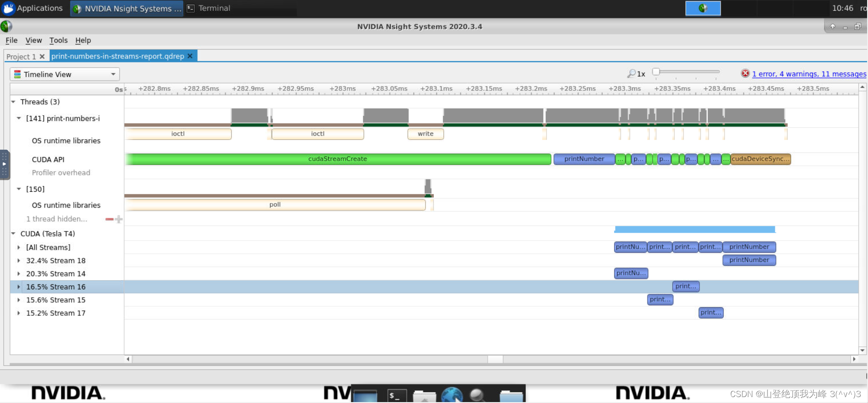Select print... kernel in Stream 16 row
This screenshot has width=868, height=403.
click(686, 287)
